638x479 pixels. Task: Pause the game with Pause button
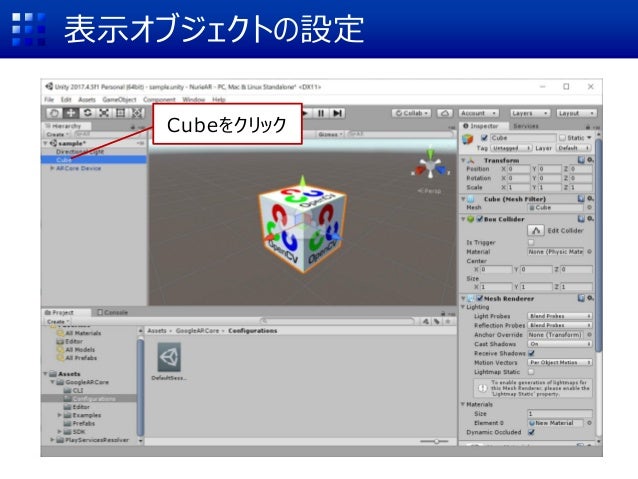[x=321, y=113]
